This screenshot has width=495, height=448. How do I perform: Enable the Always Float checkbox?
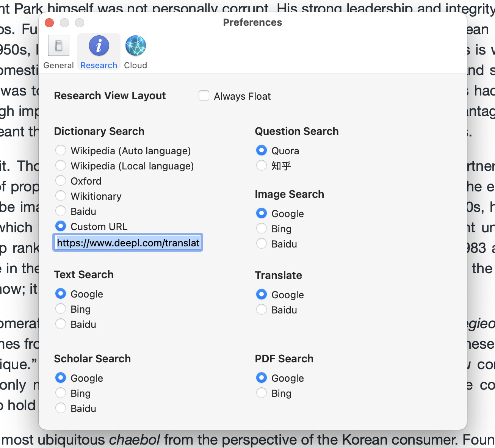[204, 96]
